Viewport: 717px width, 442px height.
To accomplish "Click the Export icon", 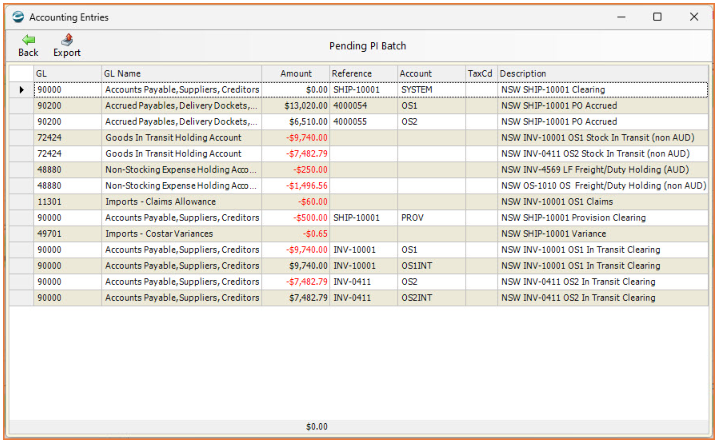I will [x=67, y=40].
